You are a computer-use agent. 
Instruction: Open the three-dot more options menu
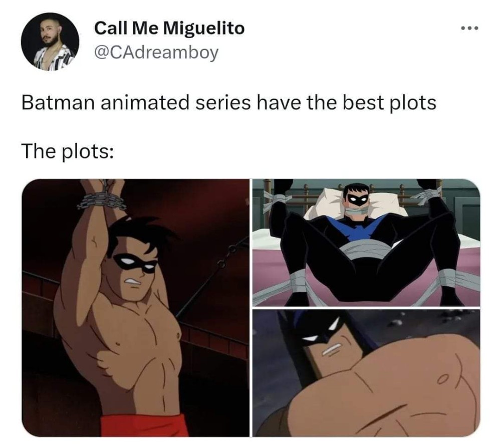pyautogui.click(x=470, y=29)
